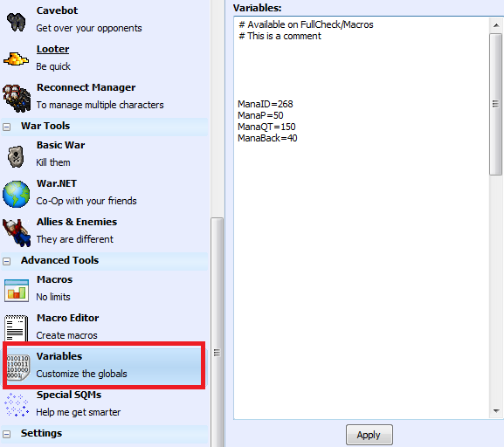This screenshot has width=504, height=447.
Task: Click the Variables text area scroll down arrow
Action: (496, 411)
